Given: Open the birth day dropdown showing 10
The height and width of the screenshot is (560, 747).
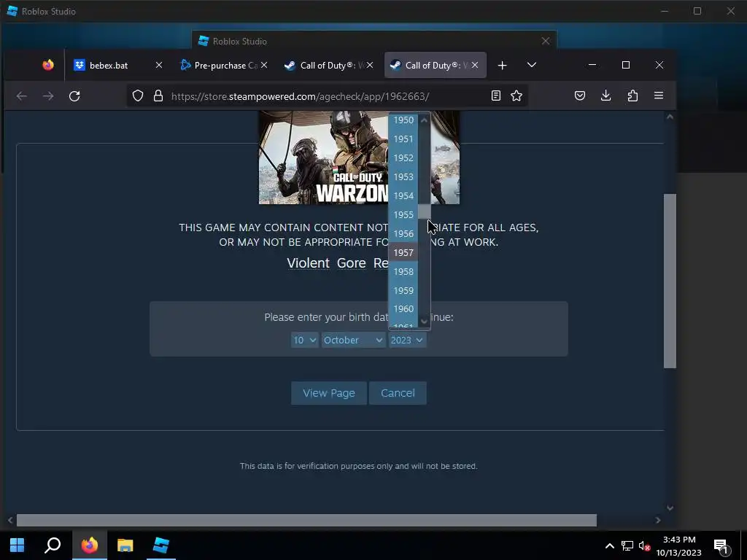Looking at the screenshot, I should click(304, 340).
